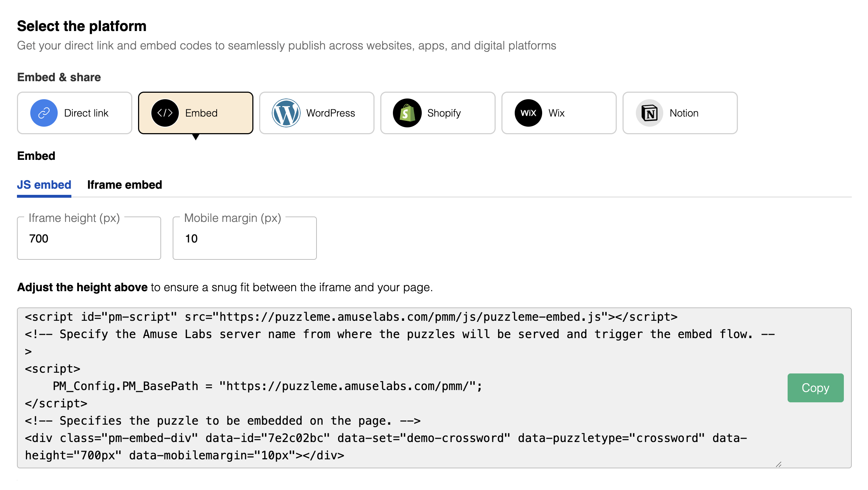Switch to the Iframe embed tab
The height and width of the screenshot is (490, 868).
point(125,185)
